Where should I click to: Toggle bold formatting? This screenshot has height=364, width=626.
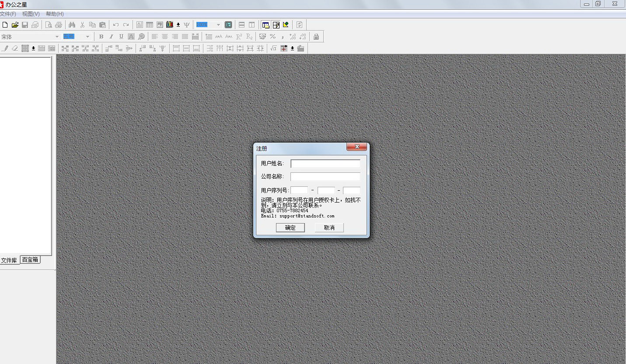[101, 36]
